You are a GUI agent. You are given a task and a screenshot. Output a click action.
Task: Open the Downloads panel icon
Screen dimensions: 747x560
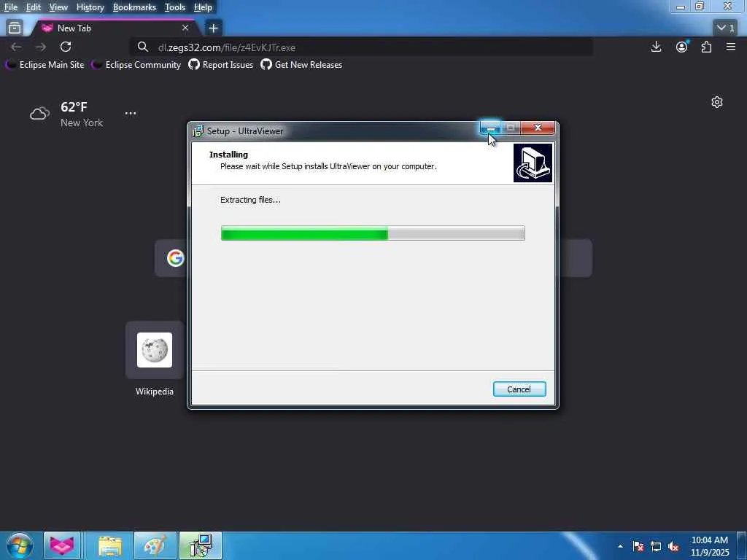[656, 47]
